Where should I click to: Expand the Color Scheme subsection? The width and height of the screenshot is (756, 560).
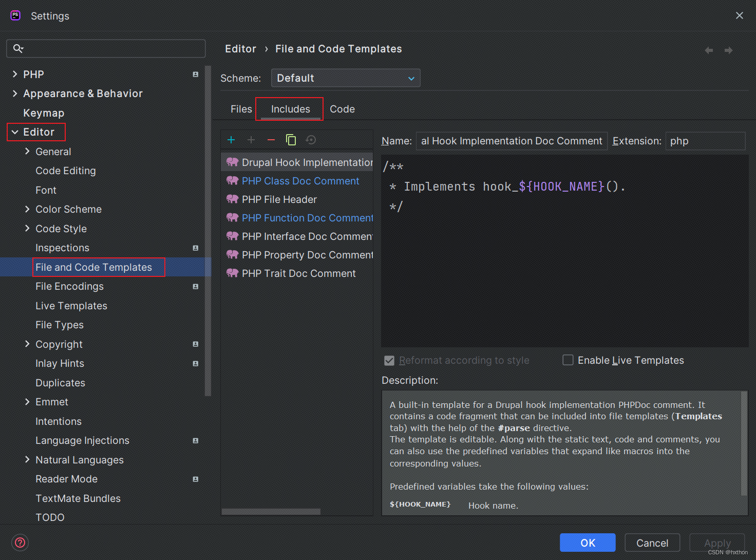click(27, 209)
